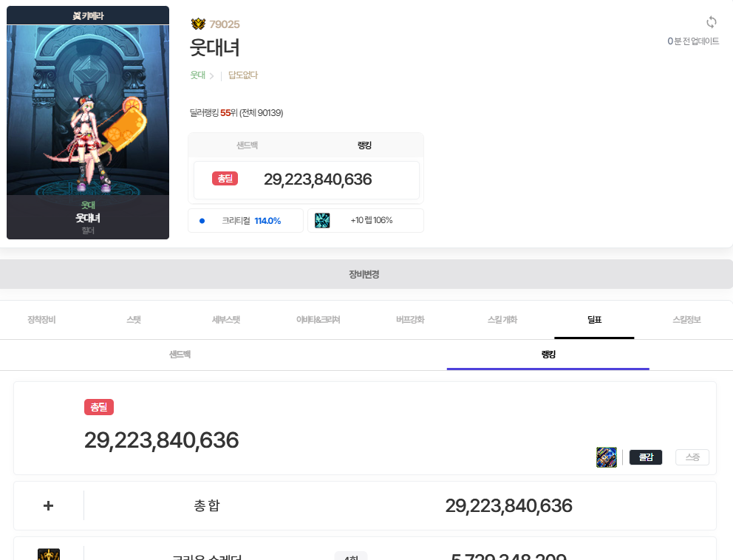Click the gold fame emblem icon
This screenshot has height=560, width=733.
(198, 24)
